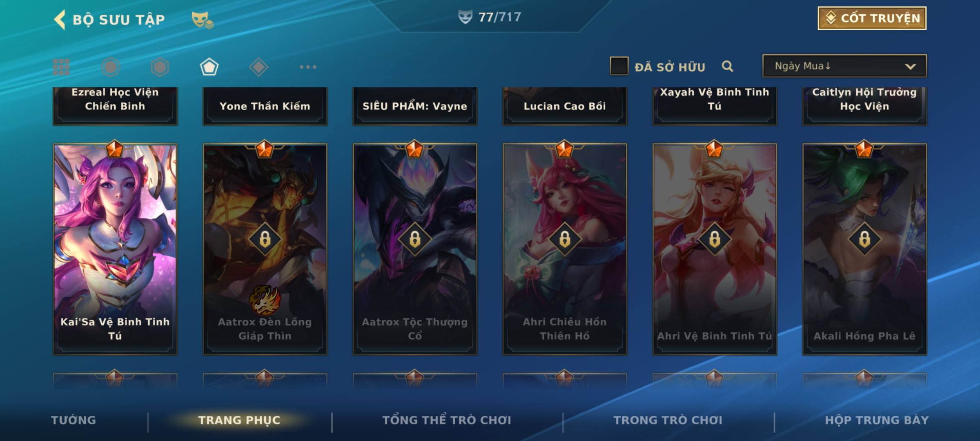This screenshot has width=980, height=441.
Task: Open the Tổng Thể Trò Chơi tab
Action: point(447,420)
